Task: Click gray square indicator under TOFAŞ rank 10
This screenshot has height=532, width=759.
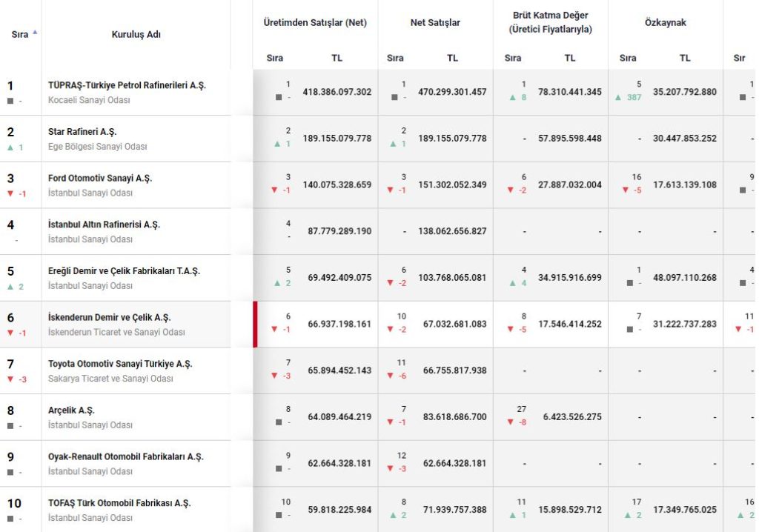Action: coord(10,519)
